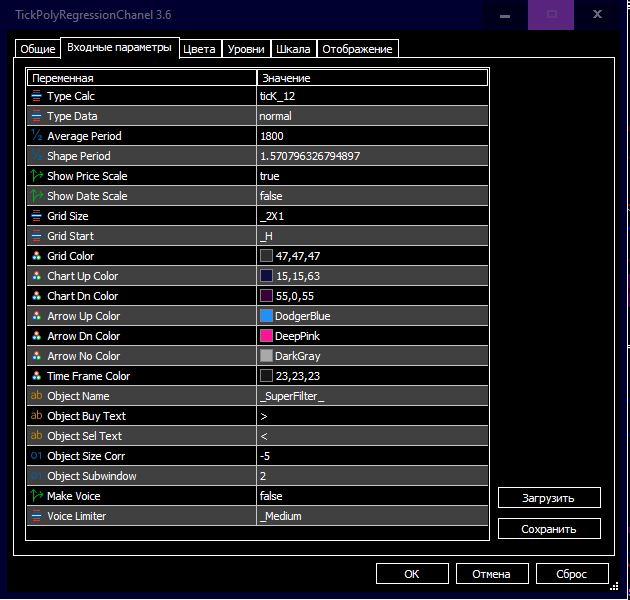Click the Time Frame Color palette icon
This screenshot has height=600, width=630.
pos(37,376)
